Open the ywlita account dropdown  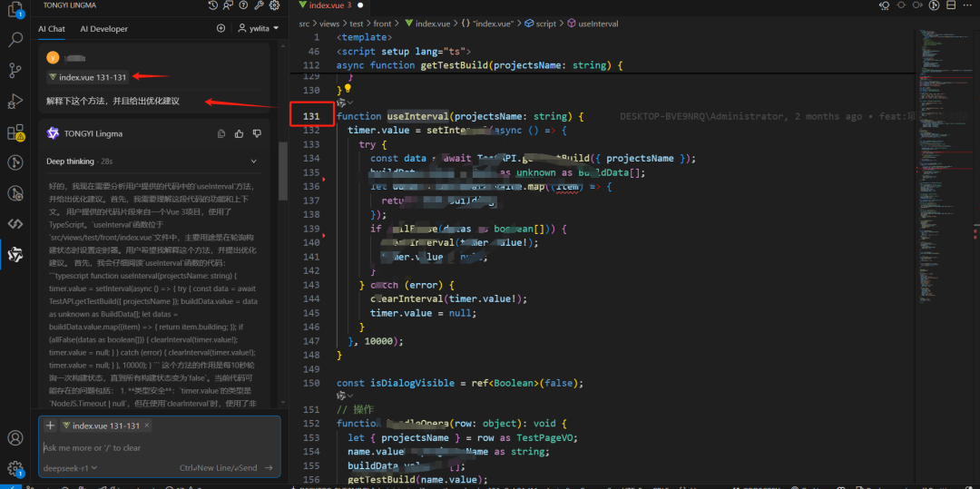click(x=258, y=28)
